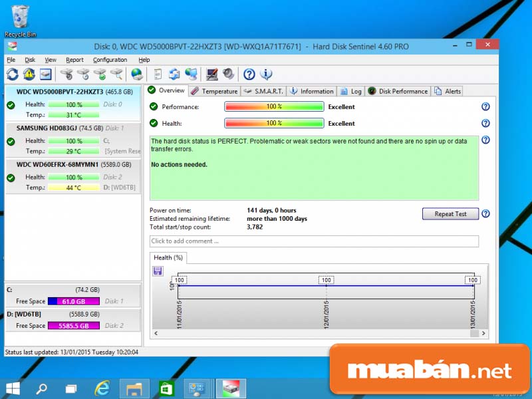Click the yellow warning triangle toolbar icon
The height and width of the screenshot is (399, 532).
[29, 74]
